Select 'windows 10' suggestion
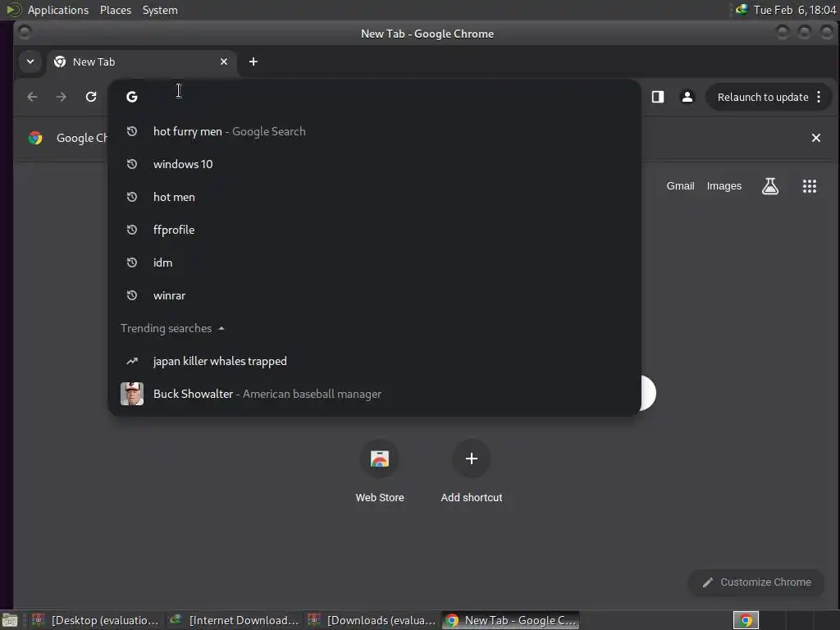Image resolution: width=840 pixels, height=630 pixels. point(374,164)
